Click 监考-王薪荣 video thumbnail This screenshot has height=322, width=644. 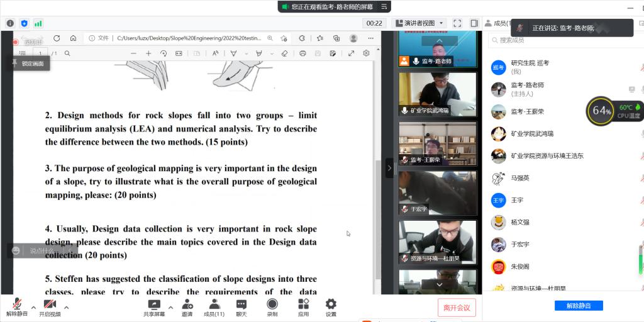(x=438, y=143)
